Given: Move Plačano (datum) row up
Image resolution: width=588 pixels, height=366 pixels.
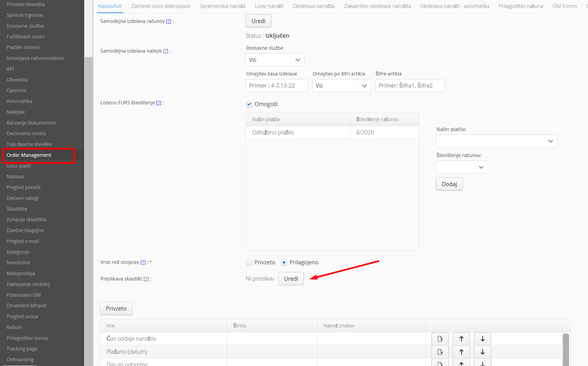Looking at the screenshot, I should pyautogui.click(x=461, y=352).
